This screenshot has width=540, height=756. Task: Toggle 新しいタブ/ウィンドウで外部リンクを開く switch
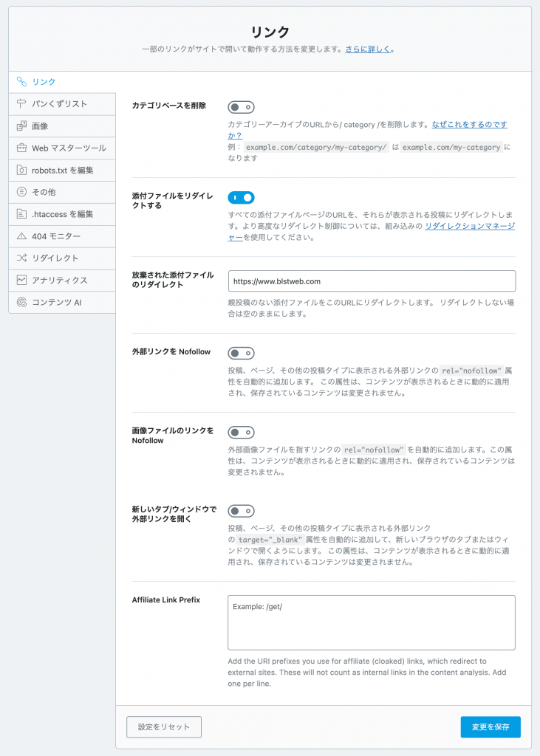(x=242, y=511)
